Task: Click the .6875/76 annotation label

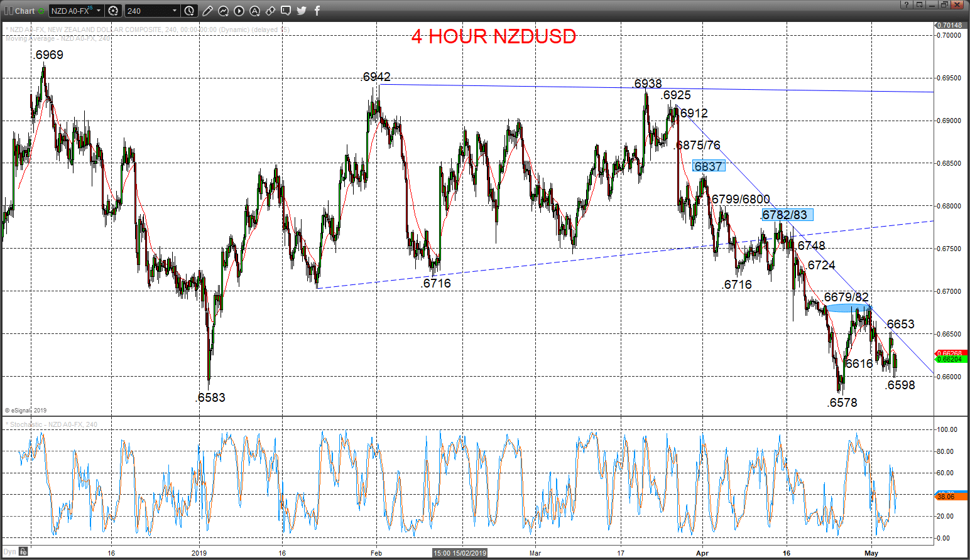Action: [697, 145]
